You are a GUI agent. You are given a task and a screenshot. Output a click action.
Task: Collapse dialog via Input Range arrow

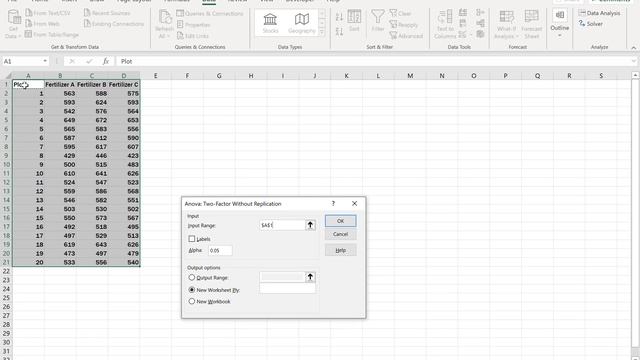(x=310, y=225)
